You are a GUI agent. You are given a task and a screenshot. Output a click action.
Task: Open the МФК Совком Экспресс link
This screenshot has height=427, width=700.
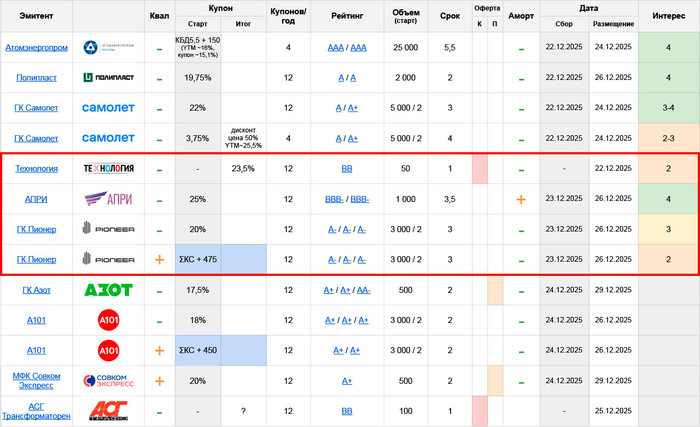click(x=37, y=380)
